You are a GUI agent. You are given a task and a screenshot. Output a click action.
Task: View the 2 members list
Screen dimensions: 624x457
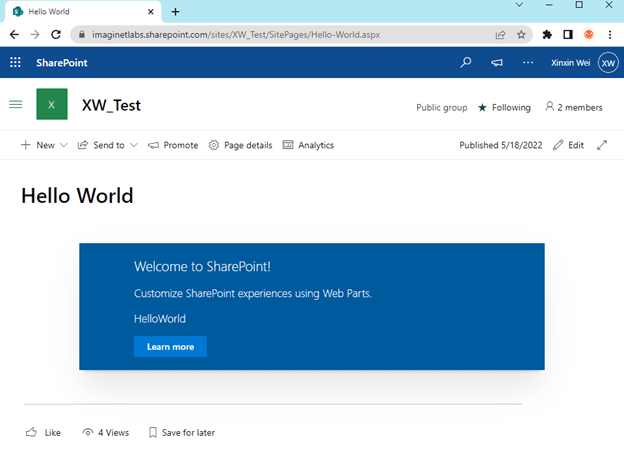(573, 107)
